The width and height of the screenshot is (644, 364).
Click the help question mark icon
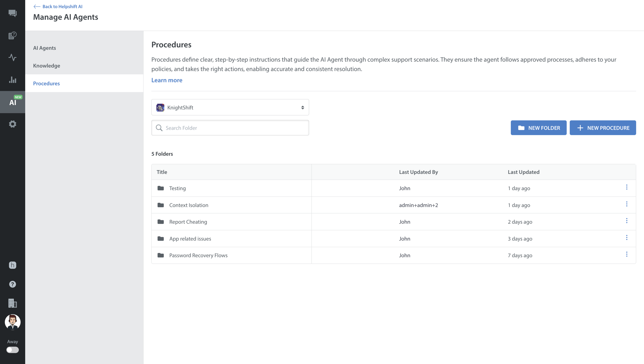12,284
